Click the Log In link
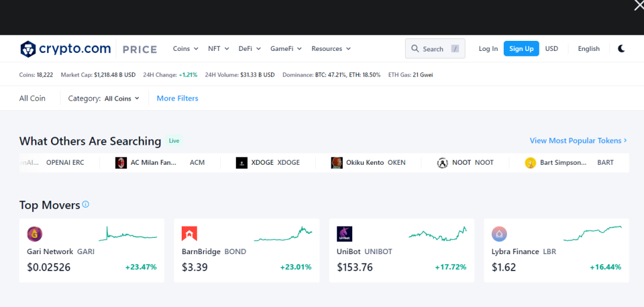644x307 pixels. 488,48
